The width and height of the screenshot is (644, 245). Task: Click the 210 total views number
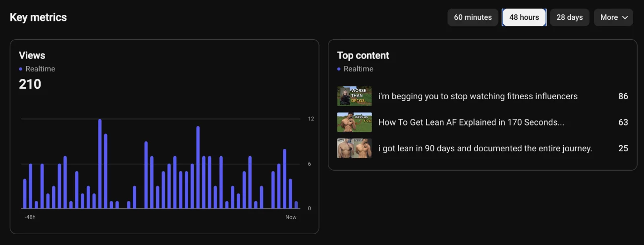pos(30,84)
